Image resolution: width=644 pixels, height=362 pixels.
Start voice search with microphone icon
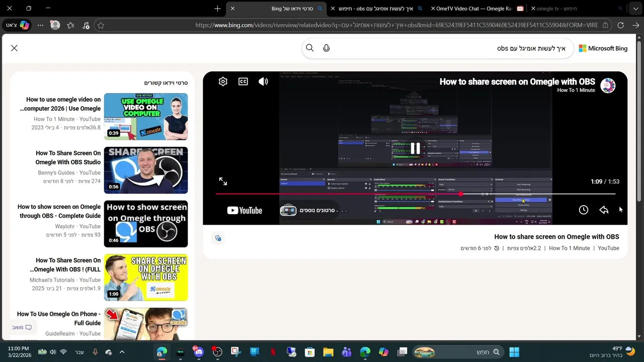click(327, 48)
